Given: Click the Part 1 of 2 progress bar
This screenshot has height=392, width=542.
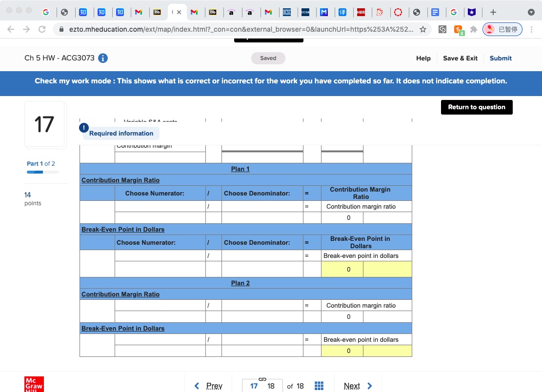Looking at the screenshot, I should [x=42, y=172].
